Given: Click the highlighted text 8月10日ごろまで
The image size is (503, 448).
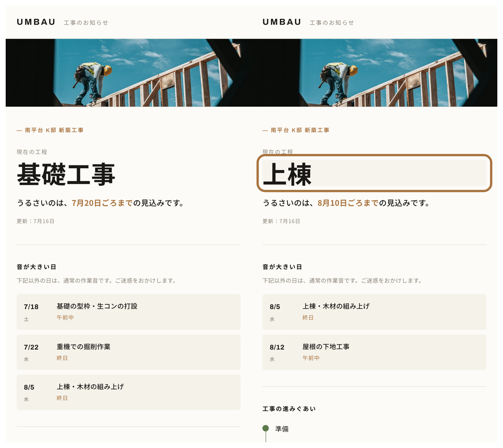Looking at the screenshot, I should click(x=348, y=203).
